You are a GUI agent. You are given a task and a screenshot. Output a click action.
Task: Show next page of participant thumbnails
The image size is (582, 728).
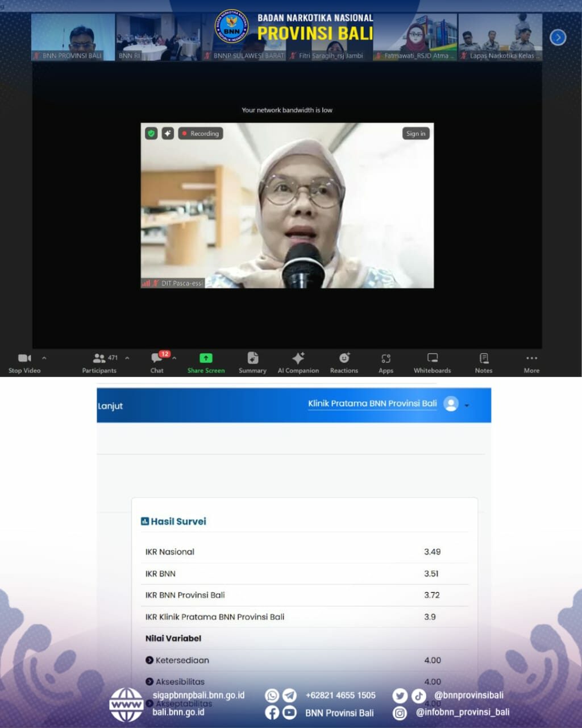click(558, 38)
